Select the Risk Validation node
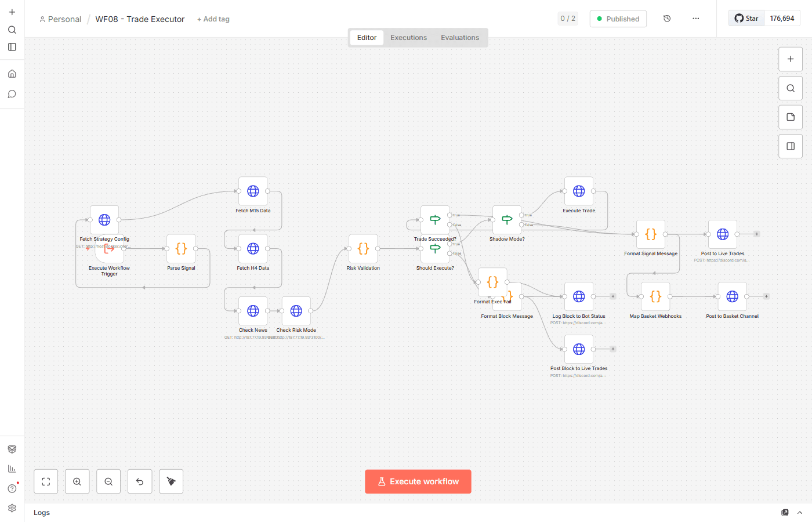 tap(363, 248)
